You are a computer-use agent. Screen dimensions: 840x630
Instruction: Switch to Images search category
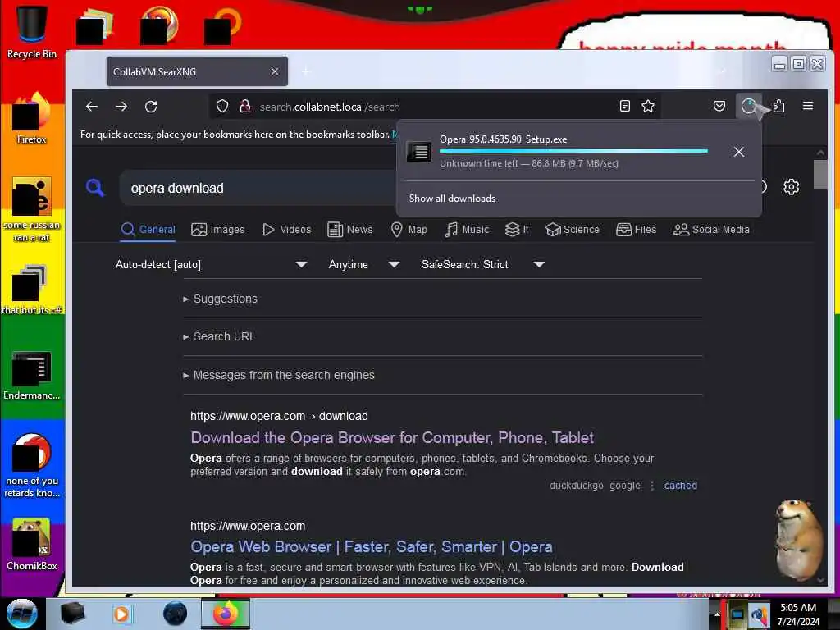[x=218, y=230]
